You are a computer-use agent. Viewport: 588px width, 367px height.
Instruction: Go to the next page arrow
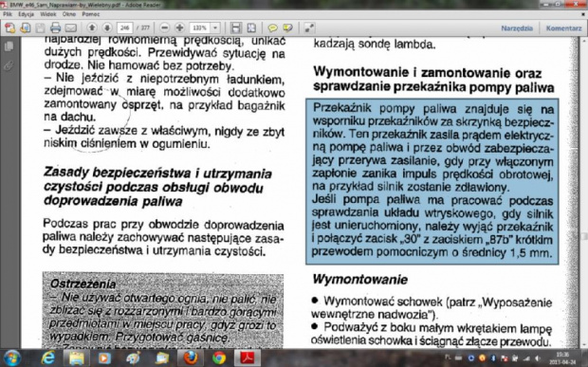(107, 28)
